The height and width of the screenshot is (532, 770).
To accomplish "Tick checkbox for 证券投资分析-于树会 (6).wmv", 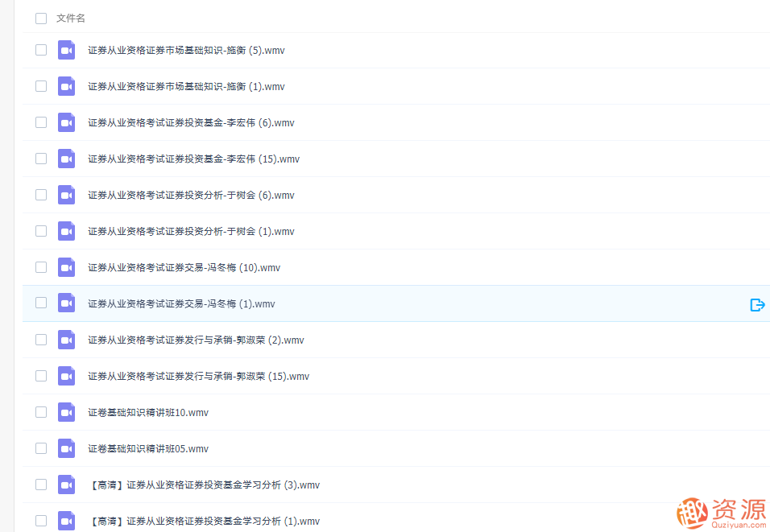I will (41, 195).
